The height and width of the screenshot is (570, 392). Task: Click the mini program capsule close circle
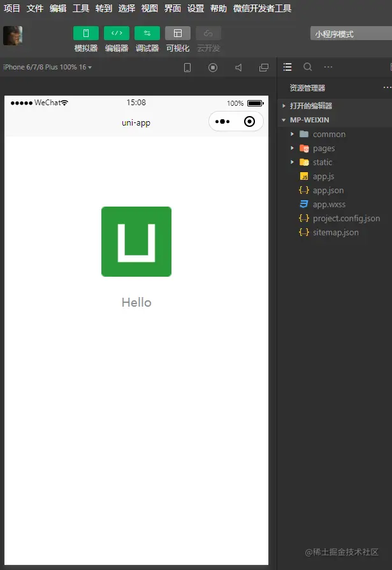pos(250,121)
